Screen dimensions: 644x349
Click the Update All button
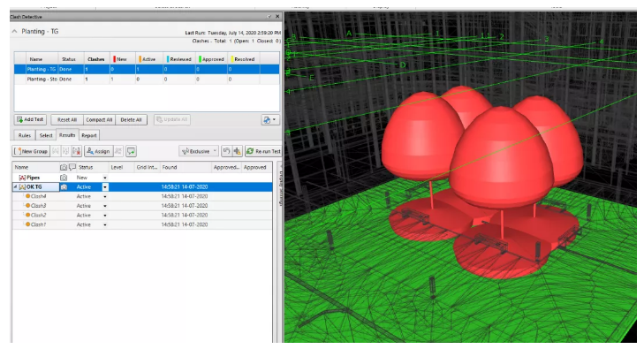pos(172,119)
